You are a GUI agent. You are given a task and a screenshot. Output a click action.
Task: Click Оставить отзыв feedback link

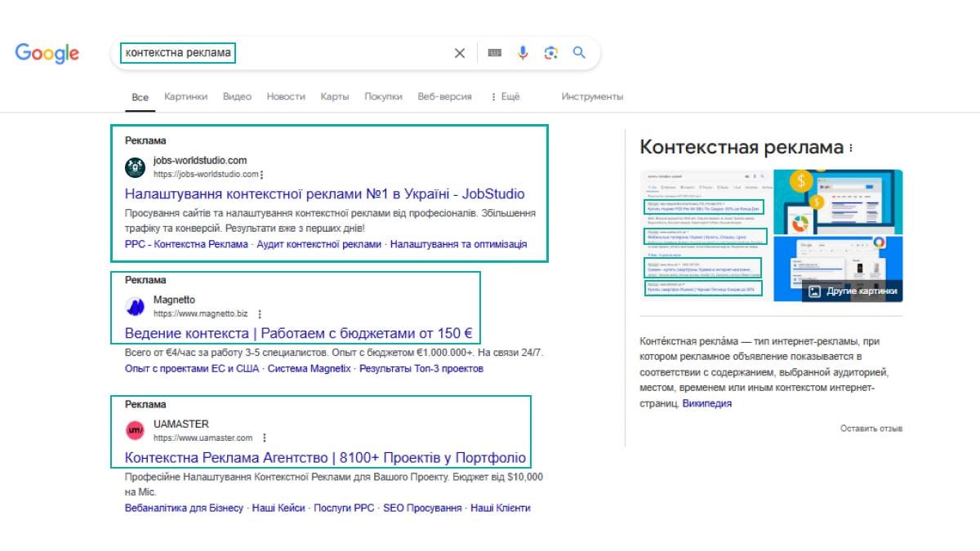point(871,429)
